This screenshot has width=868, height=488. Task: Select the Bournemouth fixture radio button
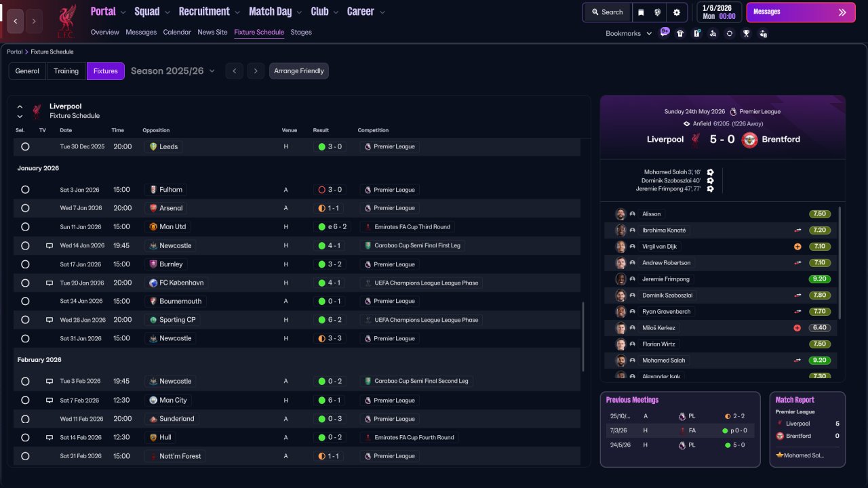pyautogui.click(x=25, y=301)
